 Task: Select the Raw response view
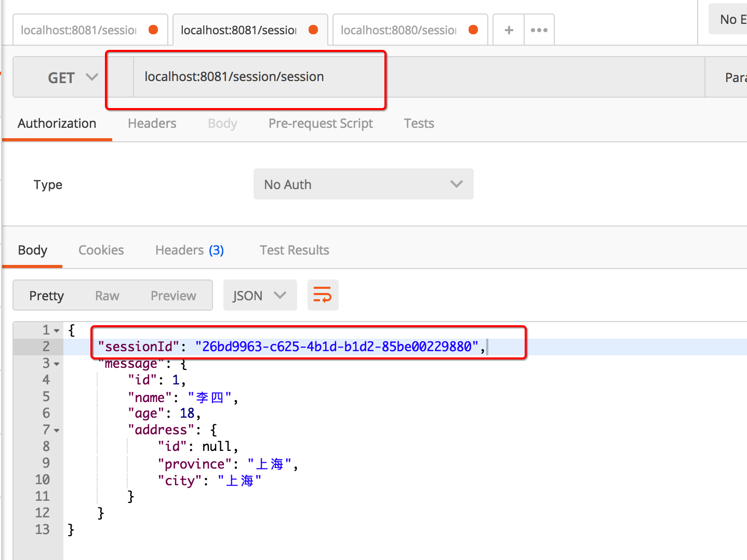pyautogui.click(x=107, y=296)
